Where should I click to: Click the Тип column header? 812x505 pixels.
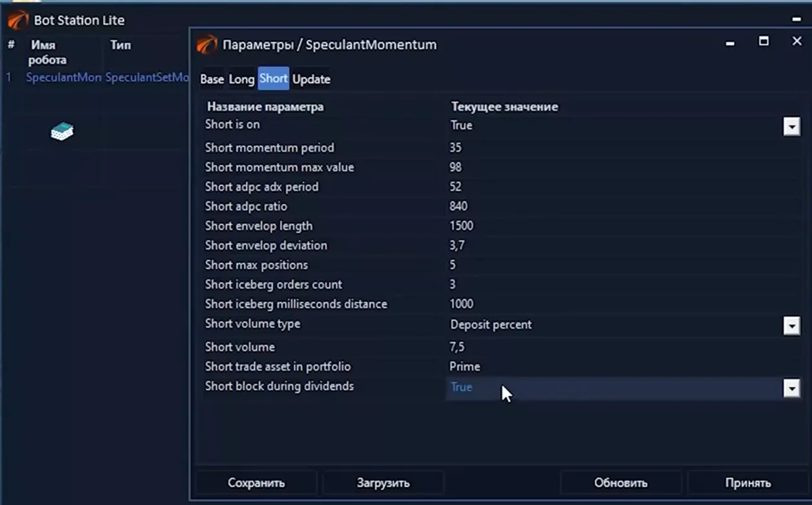tap(121, 45)
